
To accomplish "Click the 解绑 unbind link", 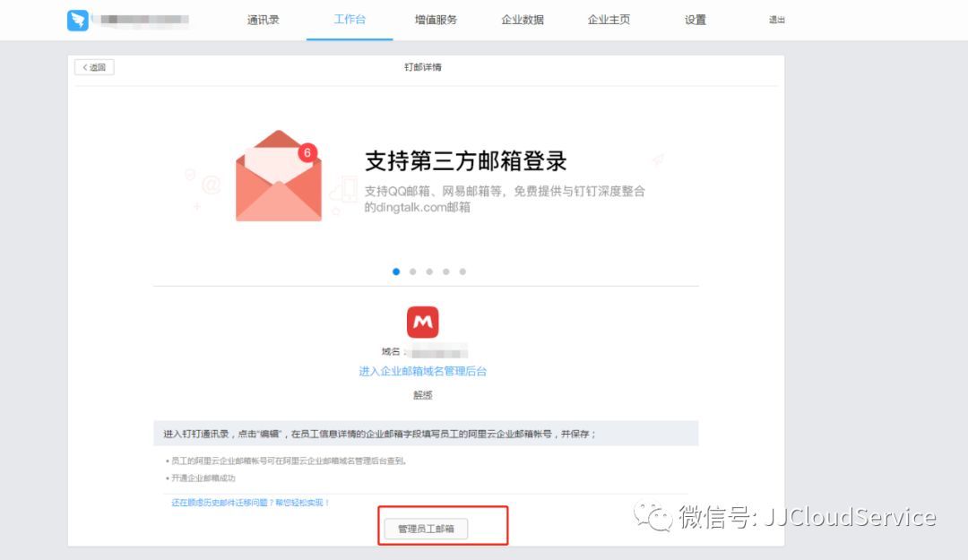I will coord(423,395).
